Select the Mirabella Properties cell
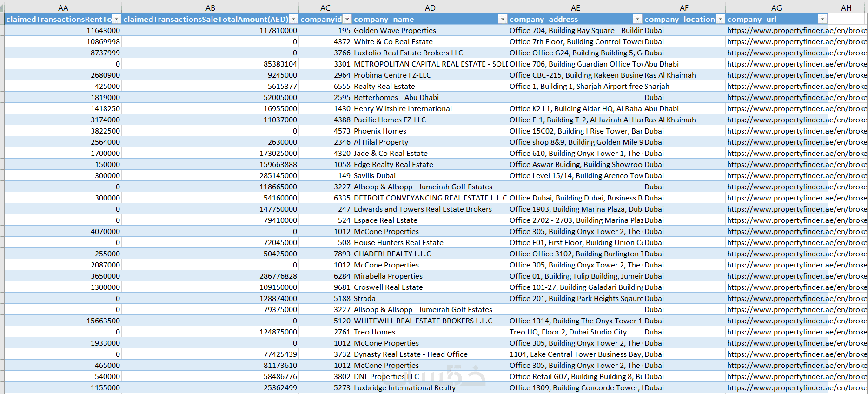This screenshot has width=868, height=394. tap(430, 276)
